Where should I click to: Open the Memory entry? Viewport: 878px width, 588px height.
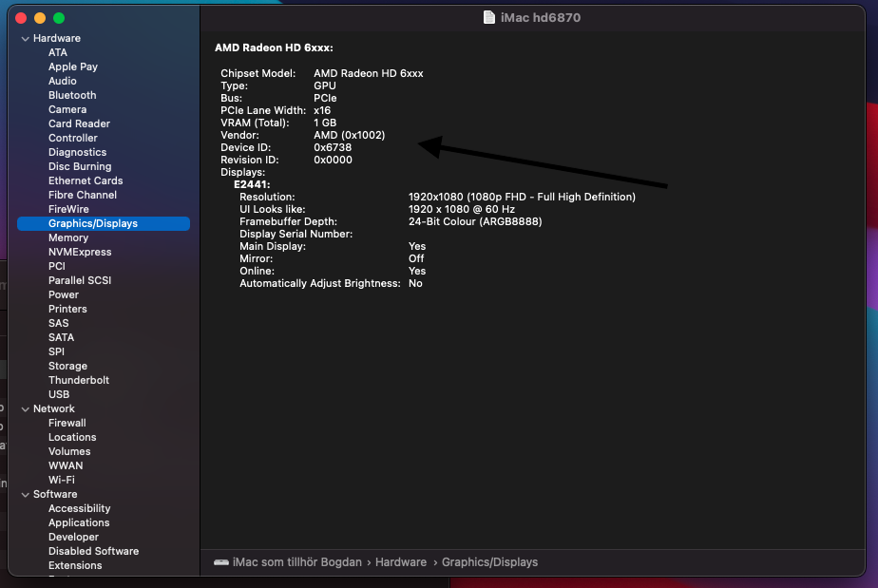pyautogui.click(x=68, y=237)
